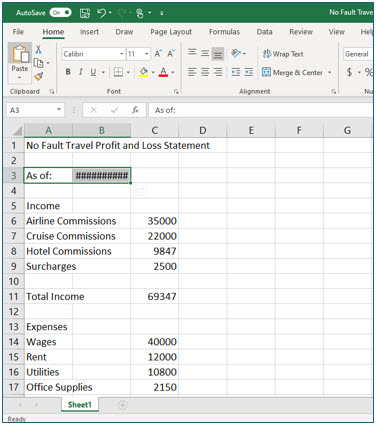Click the Paste clipboard icon
Viewport: 376px width, 424px height.
click(x=20, y=54)
